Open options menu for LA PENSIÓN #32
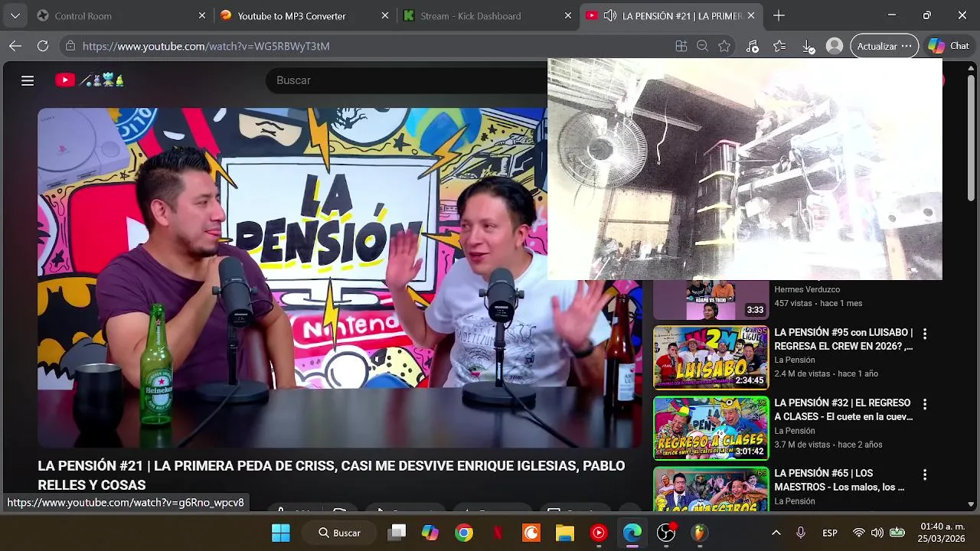 [925, 404]
